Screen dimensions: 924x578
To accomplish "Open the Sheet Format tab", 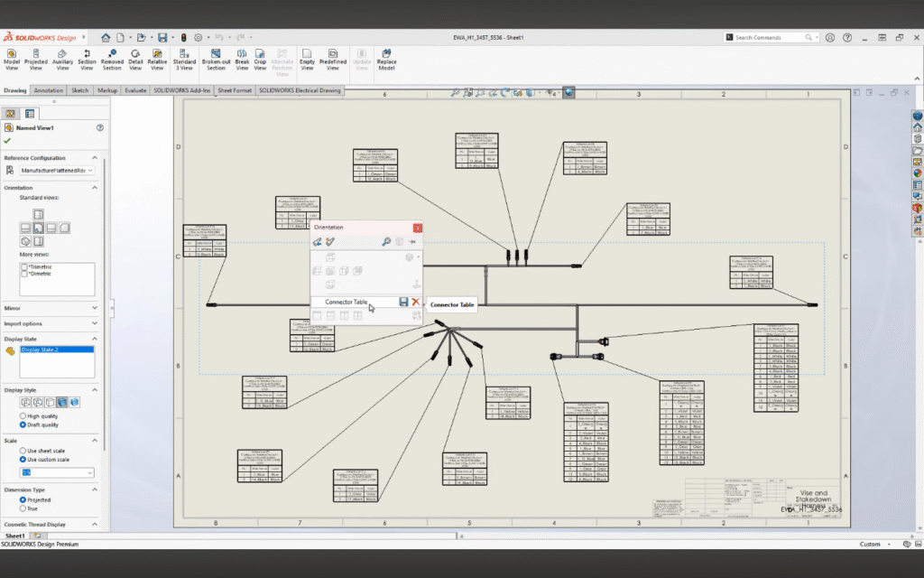I will 235,90.
